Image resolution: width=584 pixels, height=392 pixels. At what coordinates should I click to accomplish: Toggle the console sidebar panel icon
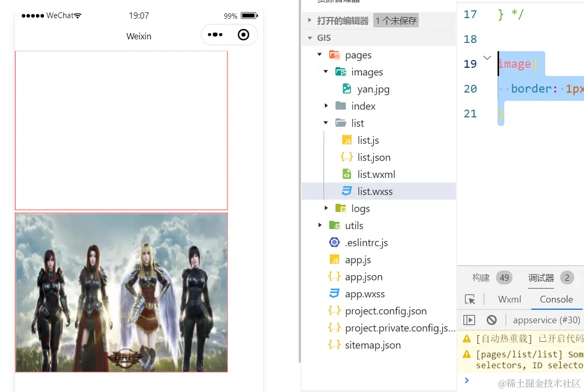click(x=469, y=320)
